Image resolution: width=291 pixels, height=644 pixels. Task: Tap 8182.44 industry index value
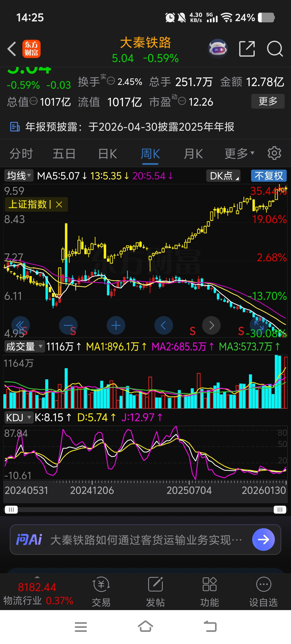[37, 587]
